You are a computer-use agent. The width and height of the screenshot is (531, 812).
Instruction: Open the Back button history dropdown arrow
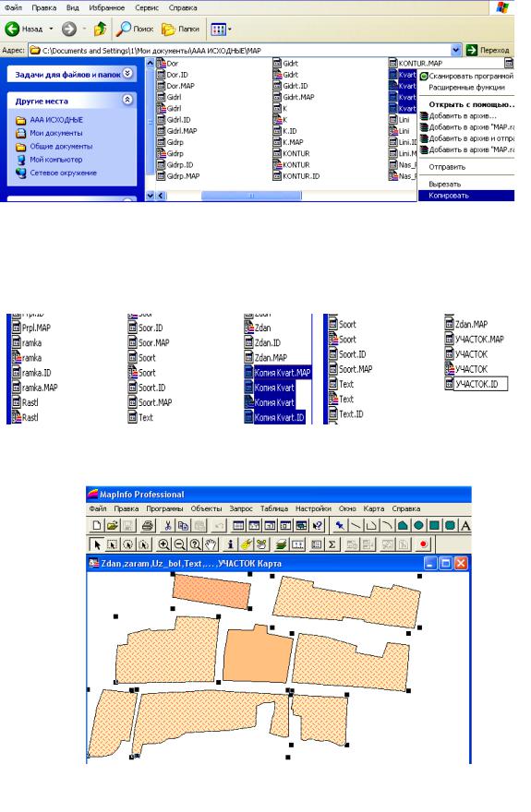pos(51,29)
